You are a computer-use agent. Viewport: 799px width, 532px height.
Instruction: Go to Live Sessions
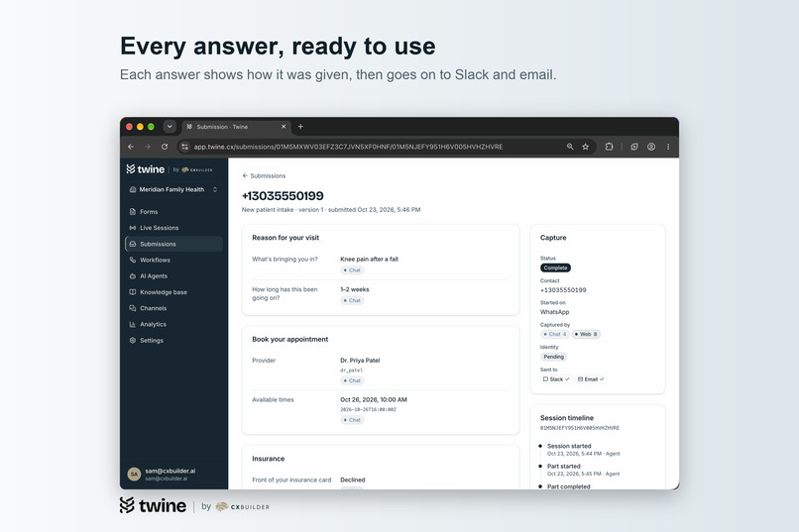173,228
